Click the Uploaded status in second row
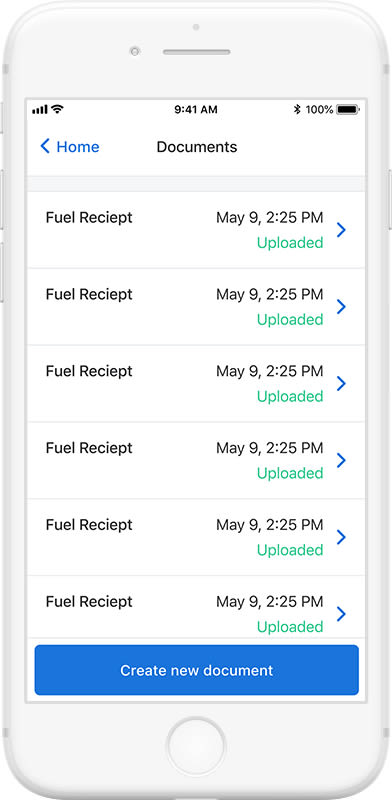The image size is (392, 800). (x=290, y=320)
